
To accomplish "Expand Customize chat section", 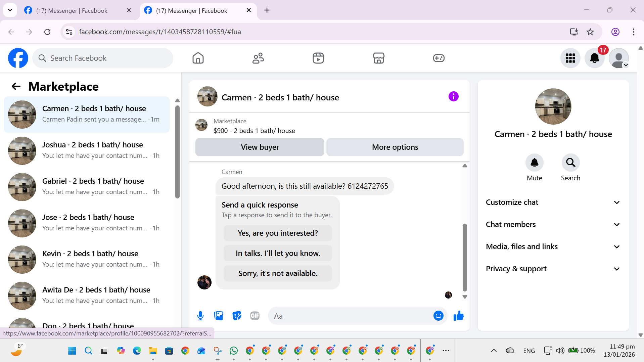I will click(553, 202).
